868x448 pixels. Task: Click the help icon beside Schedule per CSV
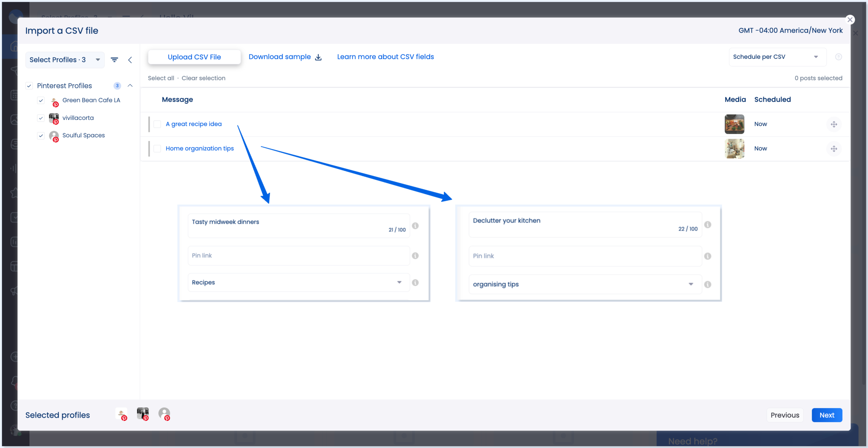click(839, 57)
